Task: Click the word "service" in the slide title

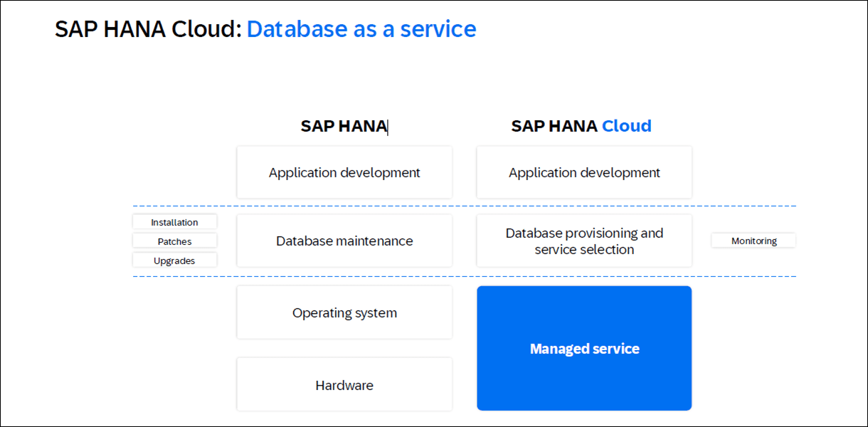Action: 438,29
